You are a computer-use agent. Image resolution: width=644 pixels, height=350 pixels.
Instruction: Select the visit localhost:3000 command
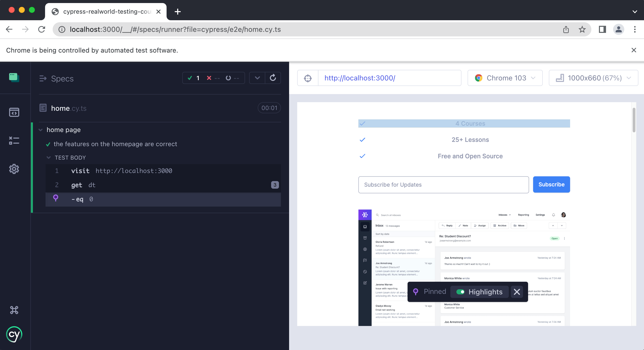[122, 171]
